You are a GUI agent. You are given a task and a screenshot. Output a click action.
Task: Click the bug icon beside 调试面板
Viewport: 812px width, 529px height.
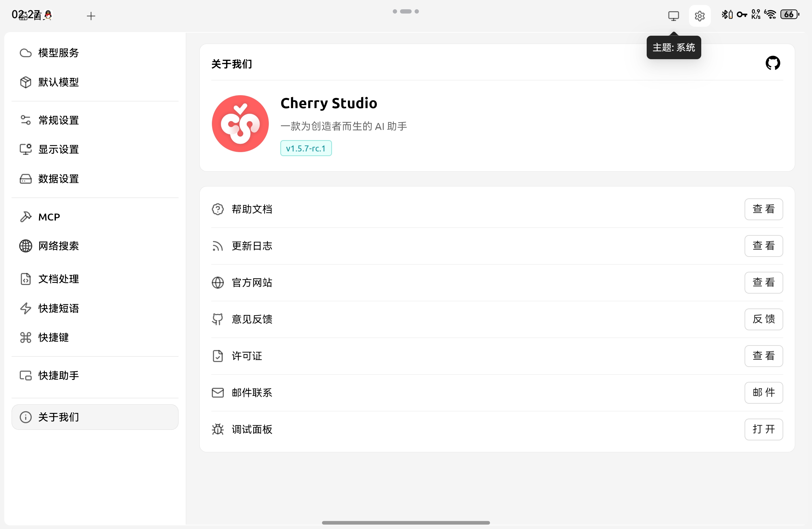pos(218,429)
